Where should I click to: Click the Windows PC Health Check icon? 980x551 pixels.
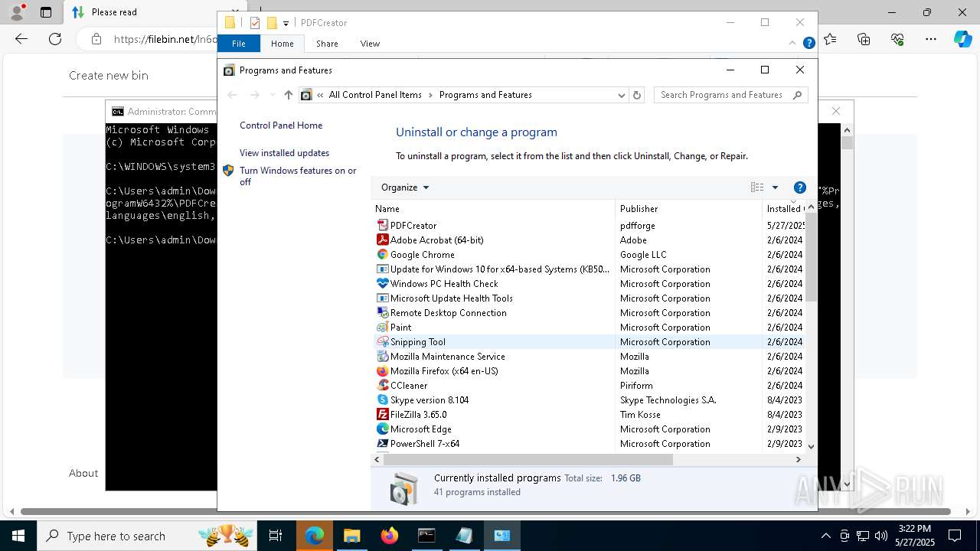coord(383,283)
